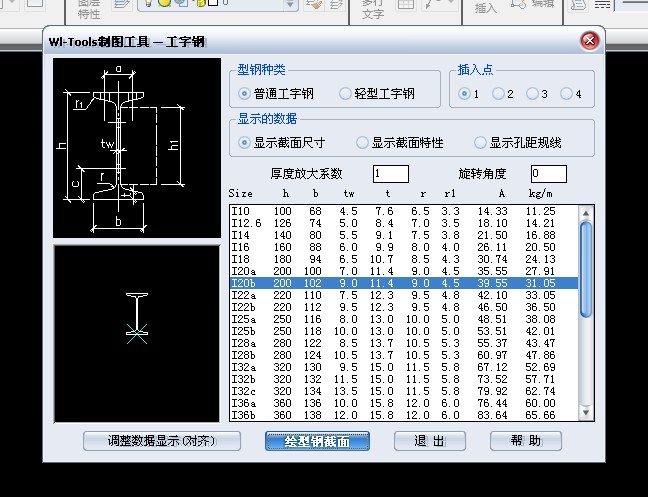Click the section insertion point preview
Viewport: 648px width, 497px height.
coord(137,334)
